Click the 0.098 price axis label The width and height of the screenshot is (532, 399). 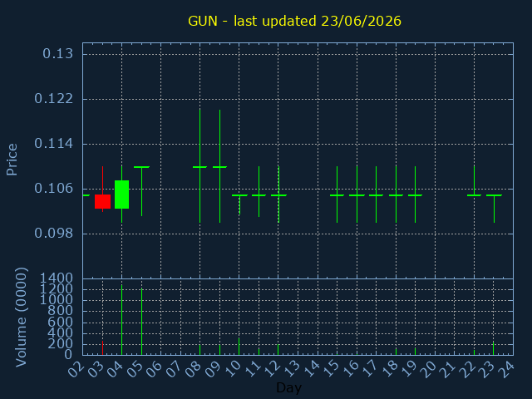[x=53, y=234]
